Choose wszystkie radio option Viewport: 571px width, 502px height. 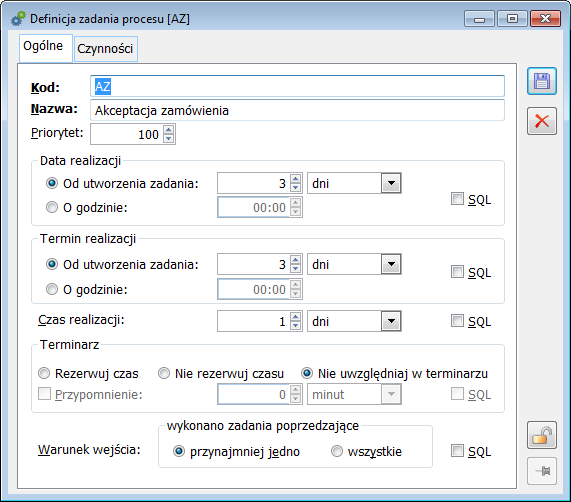[x=337, y=451]
